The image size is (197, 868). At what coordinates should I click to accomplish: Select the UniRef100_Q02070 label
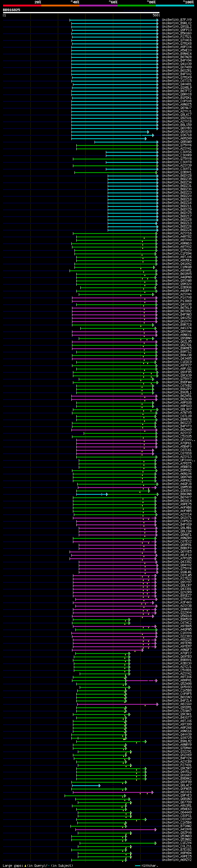pos(177,321)
